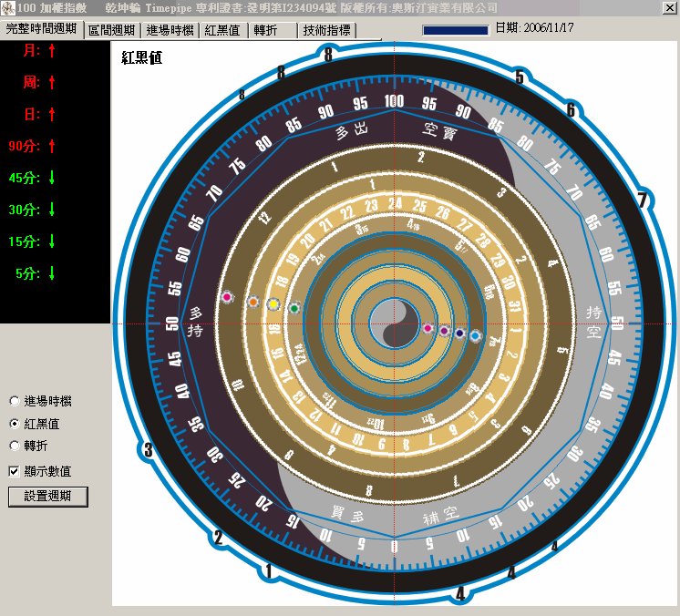
Task: Click the green marker dot on the wheel
Action: pyautogui.click(x=294, y=309)
